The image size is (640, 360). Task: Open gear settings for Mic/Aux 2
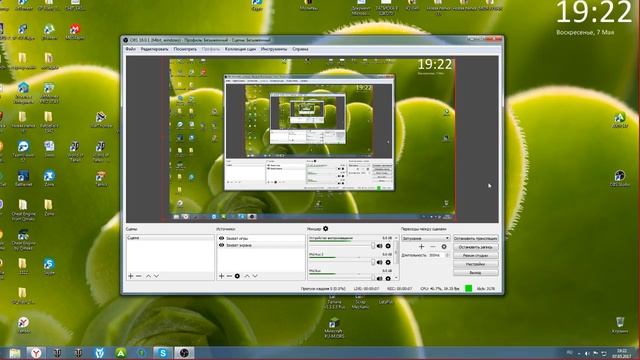(x=388, y=262)
